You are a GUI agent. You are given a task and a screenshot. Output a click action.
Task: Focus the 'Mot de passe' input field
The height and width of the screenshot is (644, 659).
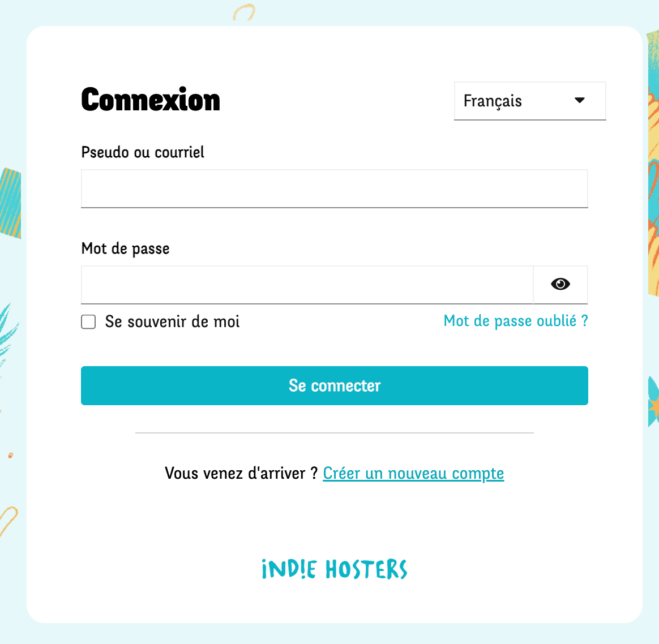pyautogui.click(x=307, y=285)
